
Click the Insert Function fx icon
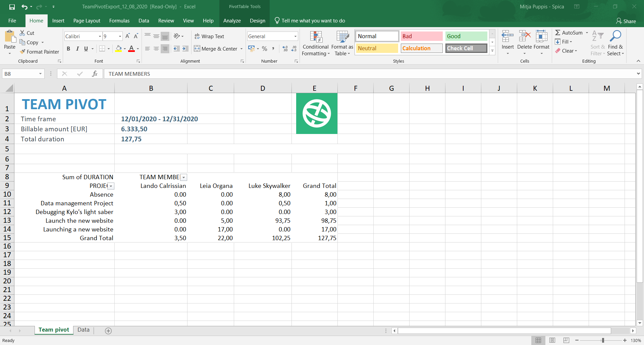click(95, 74)
